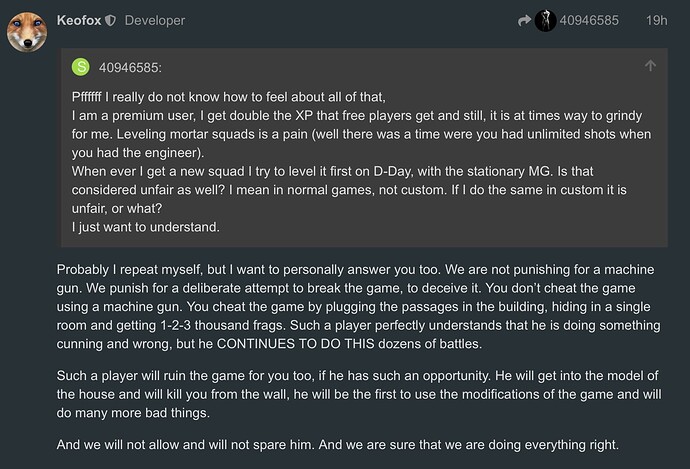690x469 pixels.
Task: Jump to quoted post via up arrow
Action: [x=650, y=66]
